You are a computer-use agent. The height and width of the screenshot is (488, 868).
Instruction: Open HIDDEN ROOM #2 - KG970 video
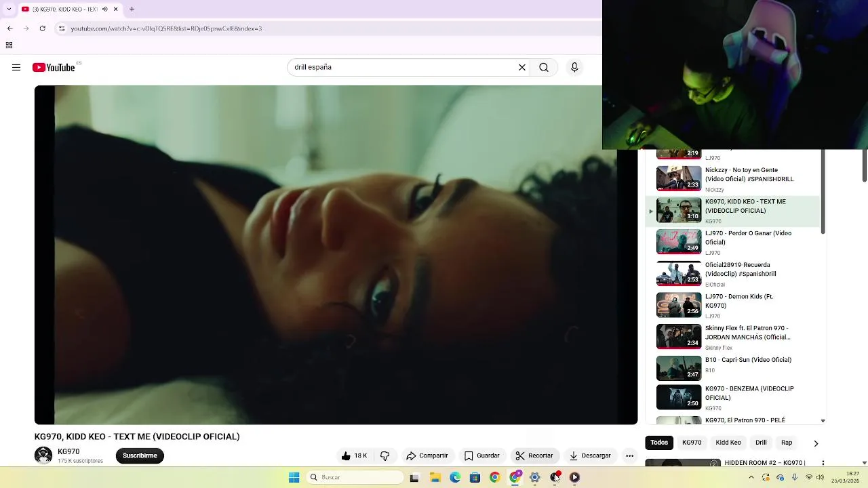pos(764,463)
